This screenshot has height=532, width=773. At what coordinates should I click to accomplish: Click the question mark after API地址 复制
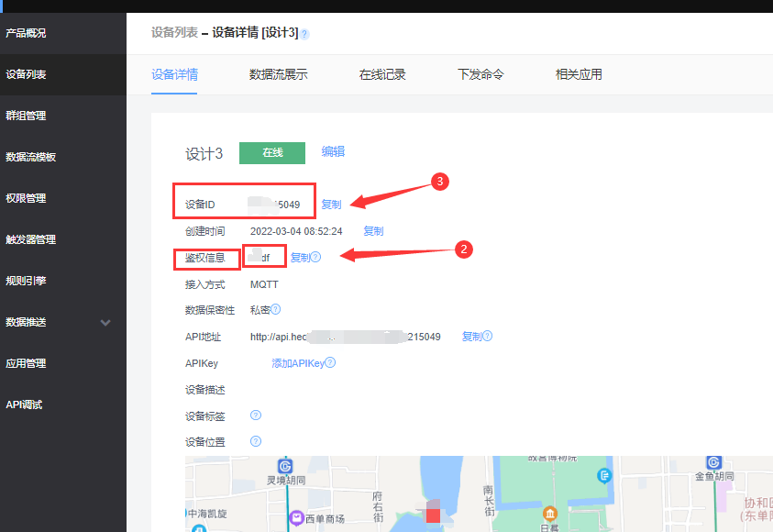click(x=487, y=337)
